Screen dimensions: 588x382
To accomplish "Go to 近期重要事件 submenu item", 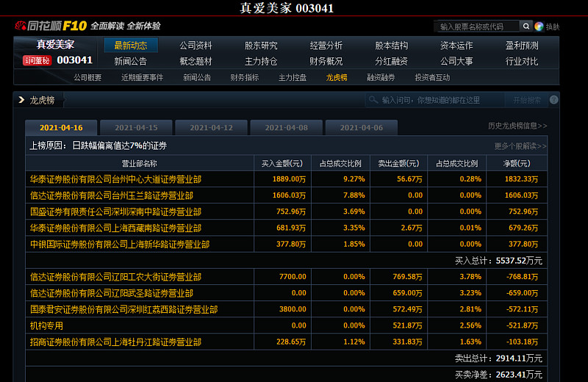I will [142, 78].
